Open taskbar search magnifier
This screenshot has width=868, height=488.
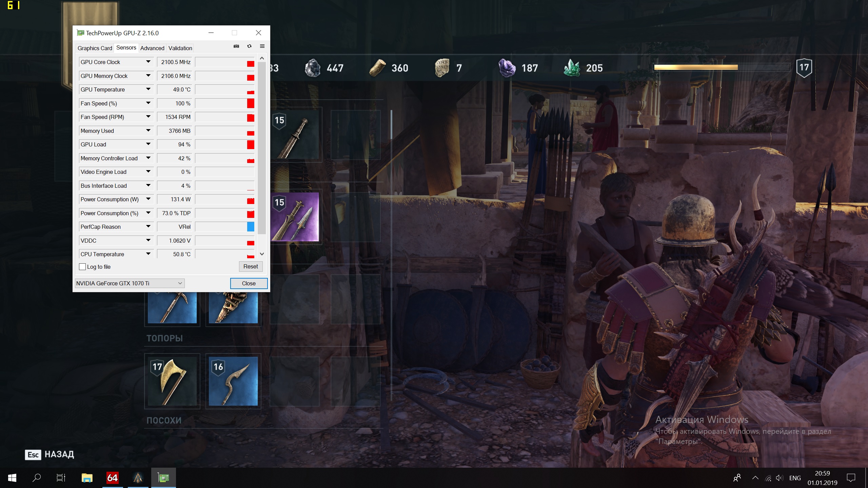(37, 478)
